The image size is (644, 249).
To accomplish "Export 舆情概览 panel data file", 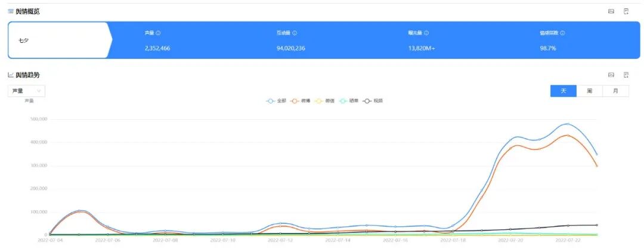I will [x=626, y=11].
